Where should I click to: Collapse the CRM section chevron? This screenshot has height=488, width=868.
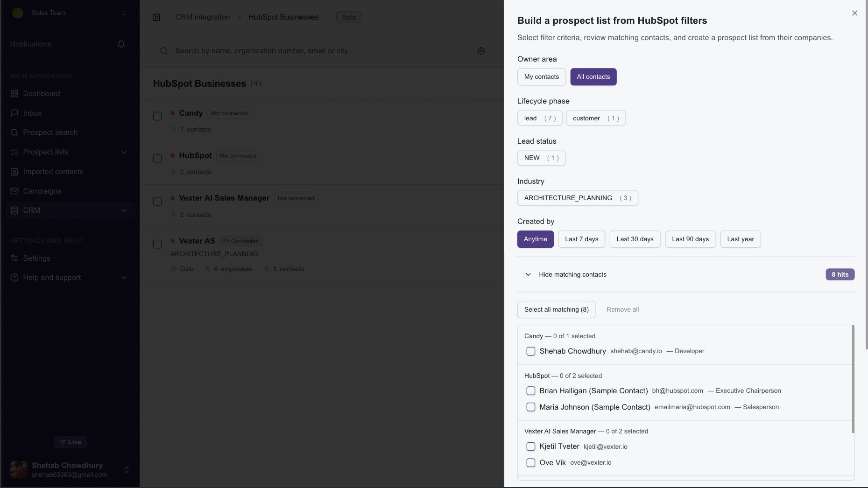(x=124, y=210)
